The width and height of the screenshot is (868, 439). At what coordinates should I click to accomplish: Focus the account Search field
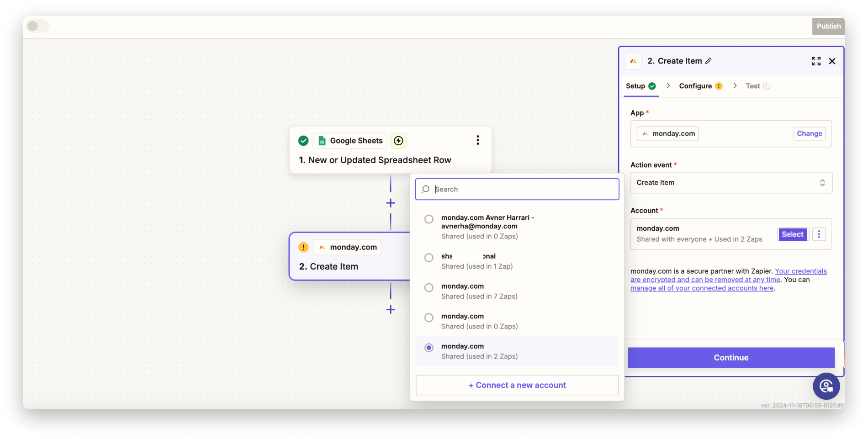(517, 189)
